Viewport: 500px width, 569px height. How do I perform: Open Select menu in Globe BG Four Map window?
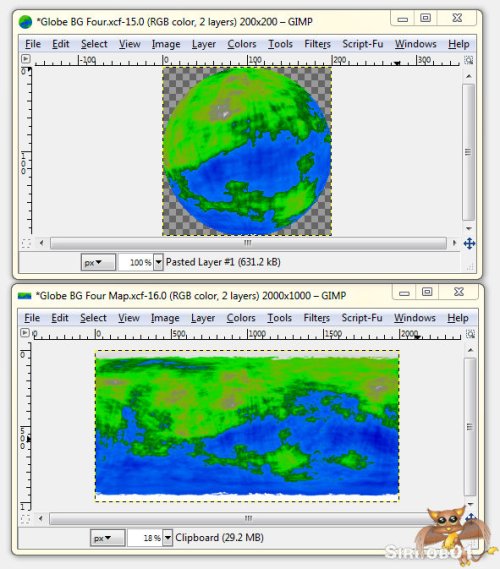93,318
